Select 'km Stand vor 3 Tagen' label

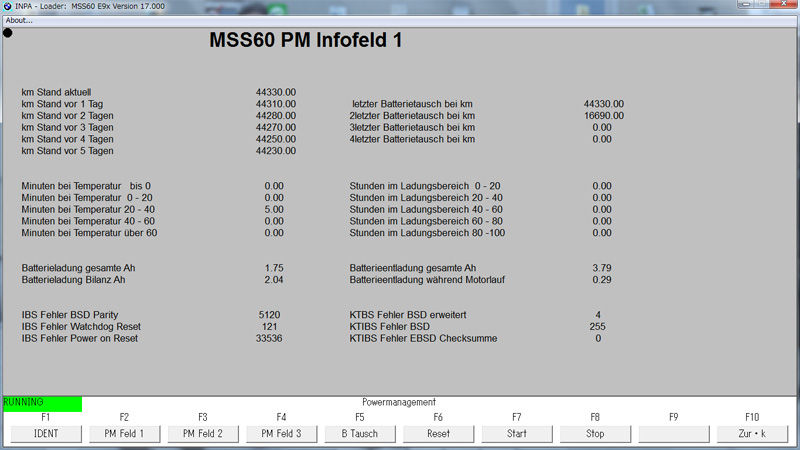(67, 128)
